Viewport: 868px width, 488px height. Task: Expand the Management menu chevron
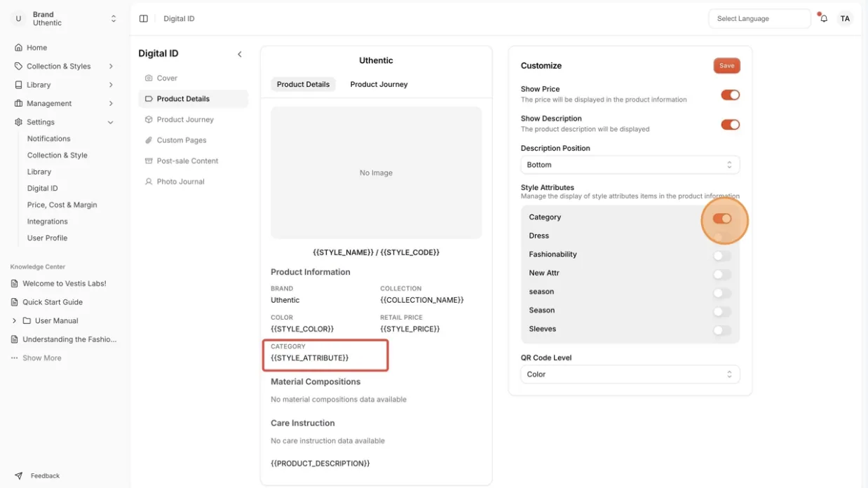[x=111, y=103]
